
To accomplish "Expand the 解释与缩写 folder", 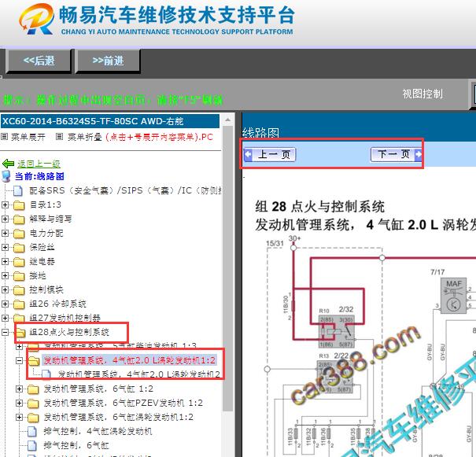I will (x=5, y=219).
